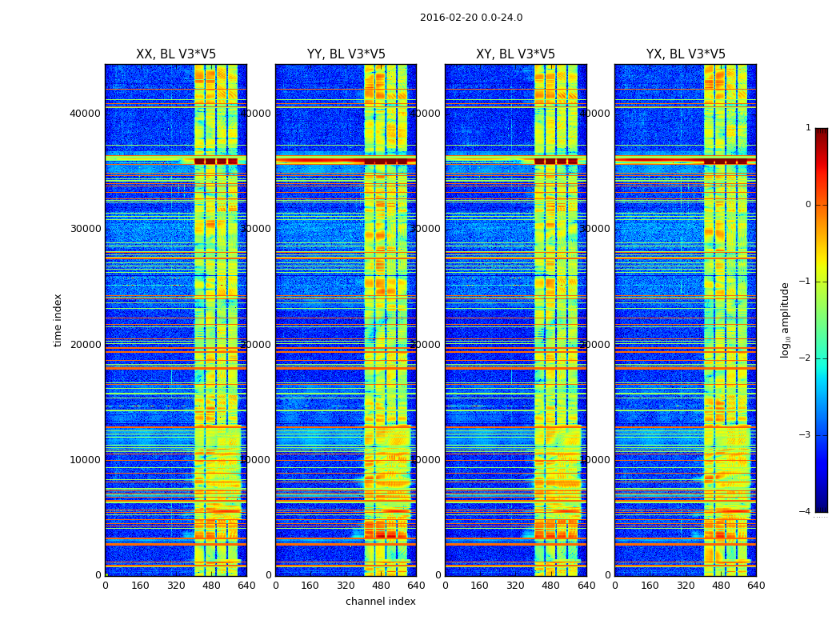840x640 pixels.
Task: Click the log10 amplitude colorbar label
Action: click(785, 320)
